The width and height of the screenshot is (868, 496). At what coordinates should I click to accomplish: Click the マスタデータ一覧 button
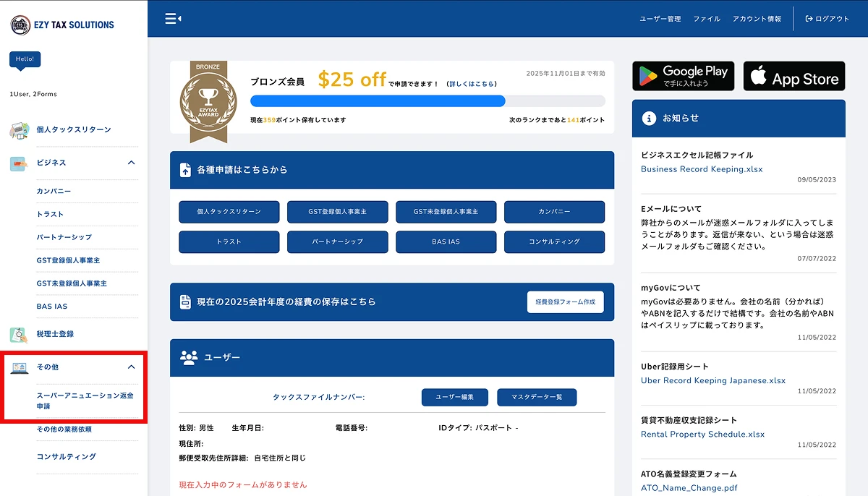click(x=537, y=397)
